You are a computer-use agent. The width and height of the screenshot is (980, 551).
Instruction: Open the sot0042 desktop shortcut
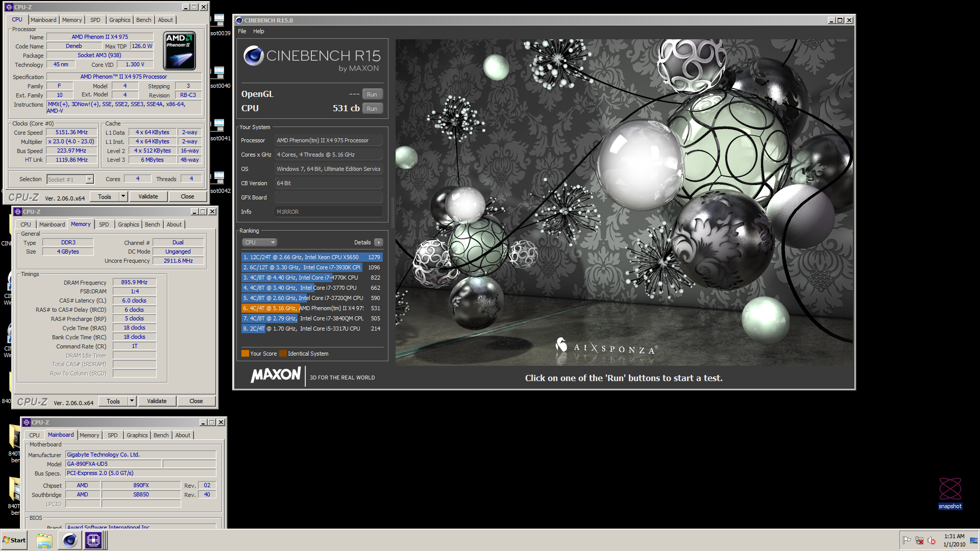tap(220, 183)
